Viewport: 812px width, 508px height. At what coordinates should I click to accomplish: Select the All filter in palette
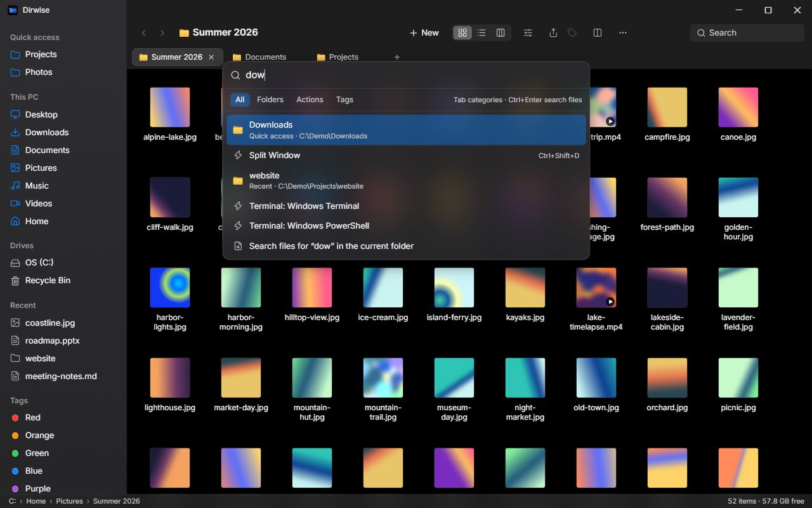(240, 100)
